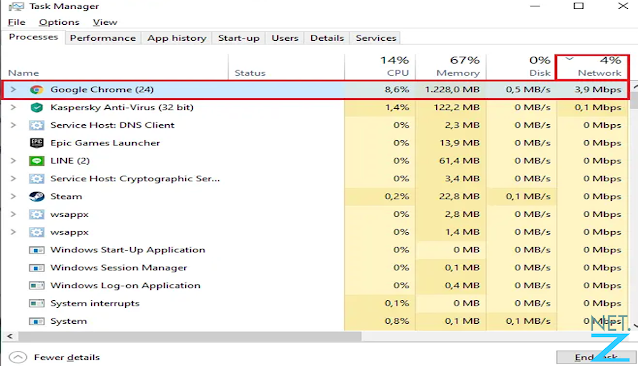The width and height of the screenshot is (638, 366).
Task: Click the horizontal scrollbar left arrow
Action: coord(10,336)
